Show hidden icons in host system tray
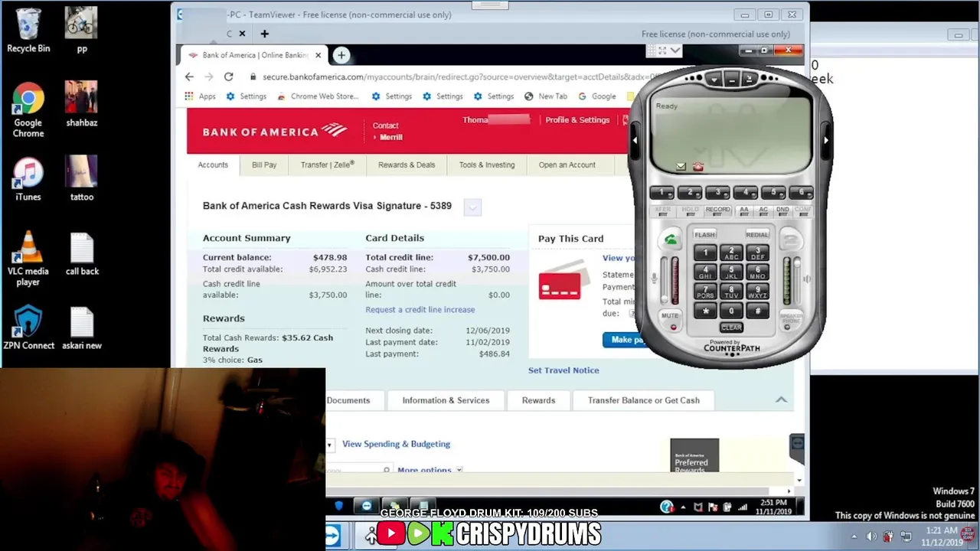This screenshot has width=980, height=551. point(854,536)
